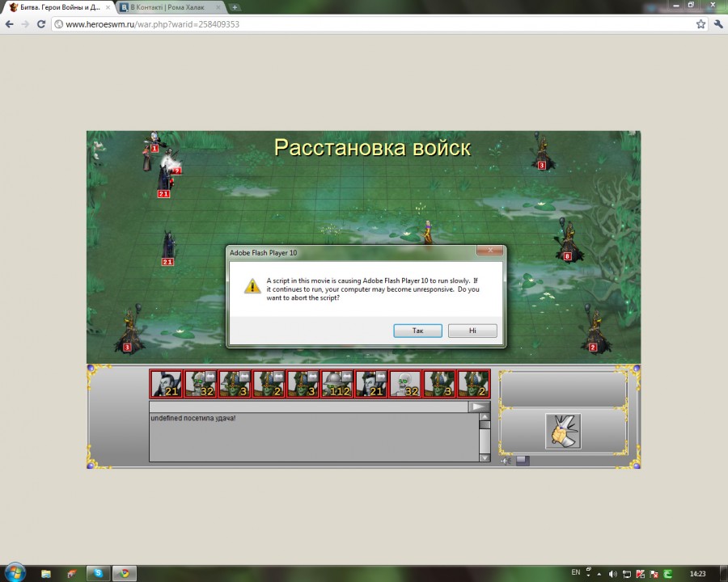Select the top-left unit with count 1
The height and width of the screenshot is (582, 728).
(x=153, y=141)
